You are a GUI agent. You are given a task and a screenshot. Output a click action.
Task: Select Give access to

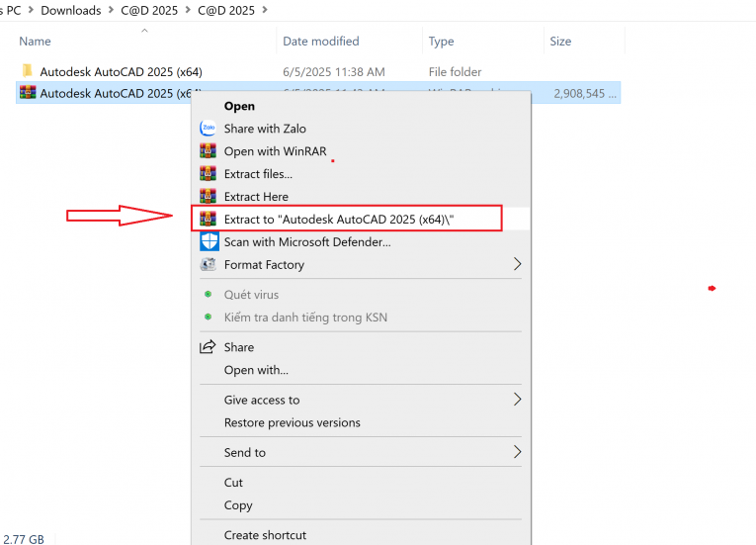pyautogui.click(x=262, y=400)
